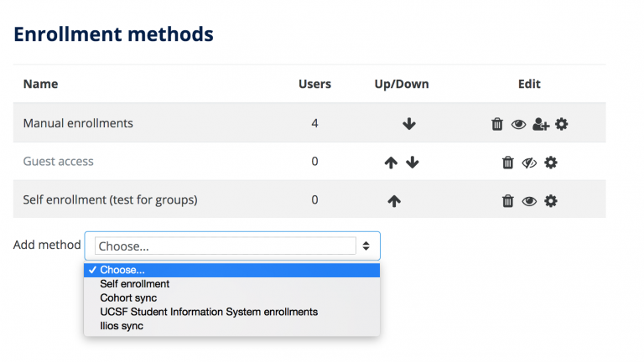This screenshot has width=644, height=362.
Task: Edit settings of Self enrollment (test for groups)
Action: [x=551, y=201]
